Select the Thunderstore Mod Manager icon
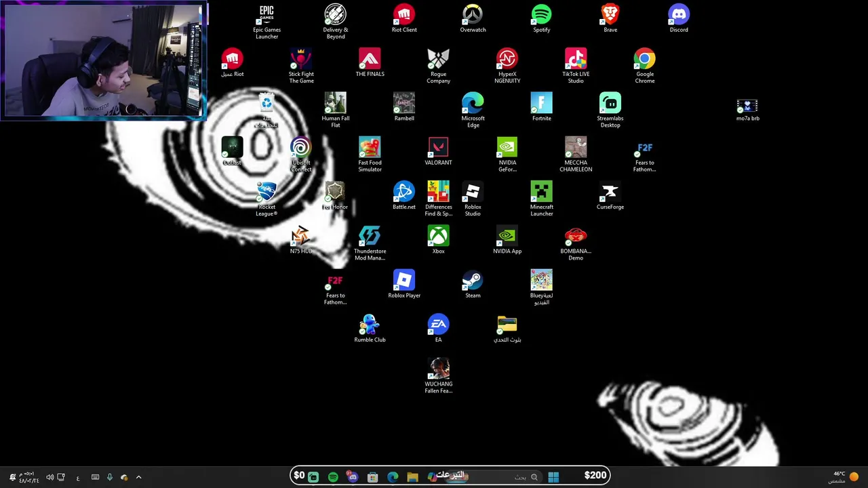Screen dimensions: 868x488 370,244
